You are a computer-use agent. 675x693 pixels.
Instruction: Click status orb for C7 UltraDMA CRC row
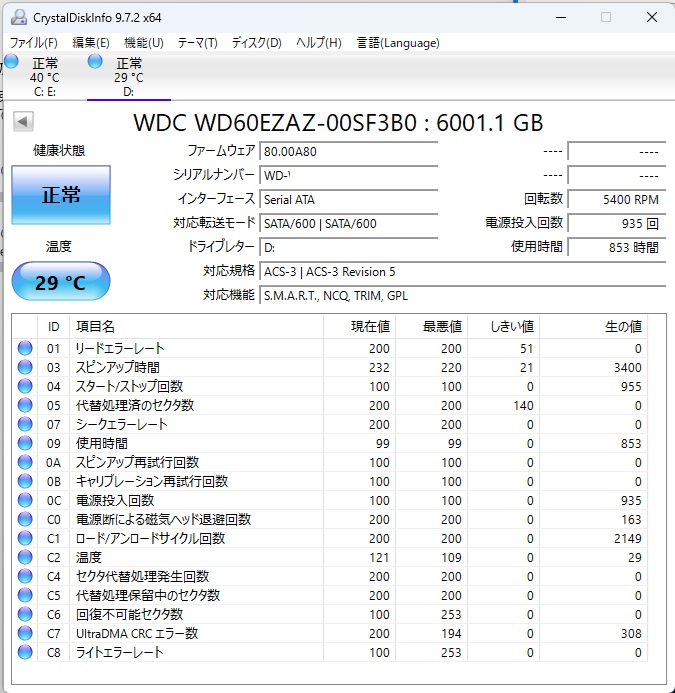click(25, 633)
